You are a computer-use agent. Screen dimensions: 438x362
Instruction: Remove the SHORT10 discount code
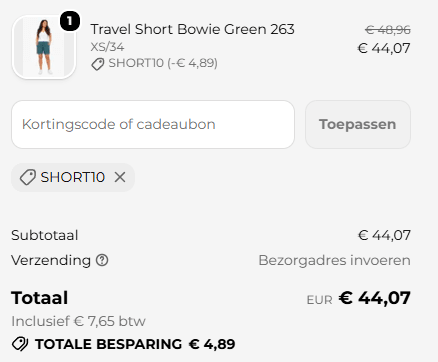(120, 177)
